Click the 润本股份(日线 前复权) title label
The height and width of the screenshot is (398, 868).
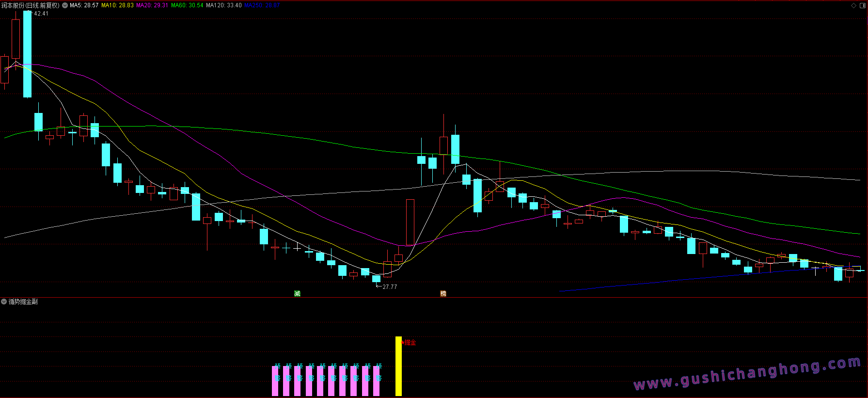30,5
